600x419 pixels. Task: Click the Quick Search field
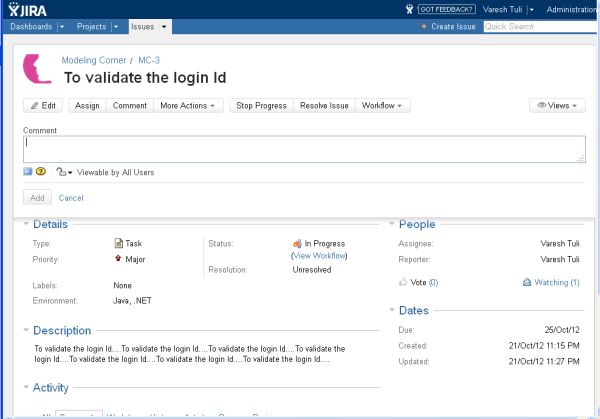pos(538,26)
